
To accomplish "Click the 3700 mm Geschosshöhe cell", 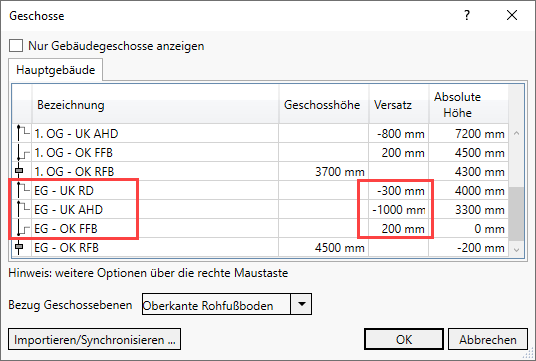I will coord(324,171).
